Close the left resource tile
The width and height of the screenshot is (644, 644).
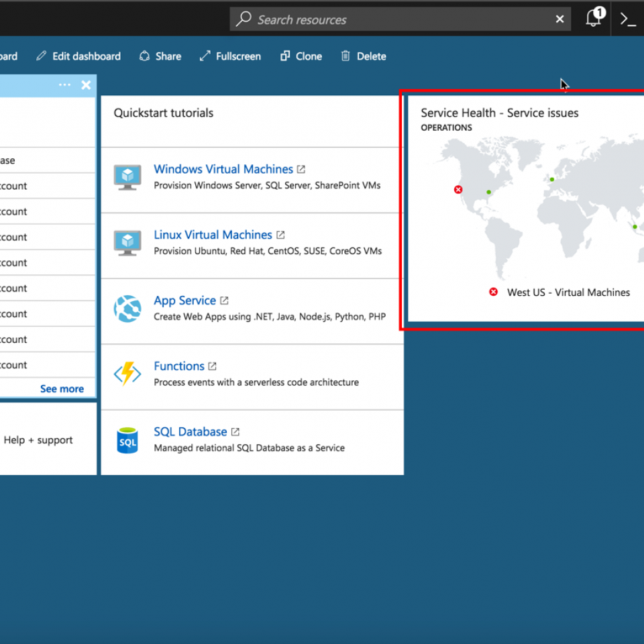(x=86, y=85)
